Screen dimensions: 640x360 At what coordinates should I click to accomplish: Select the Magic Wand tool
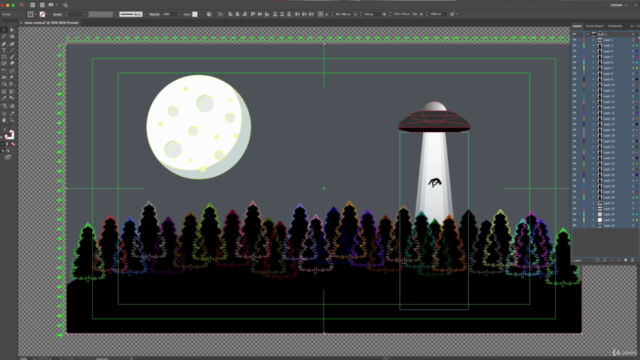click(4, 36)
